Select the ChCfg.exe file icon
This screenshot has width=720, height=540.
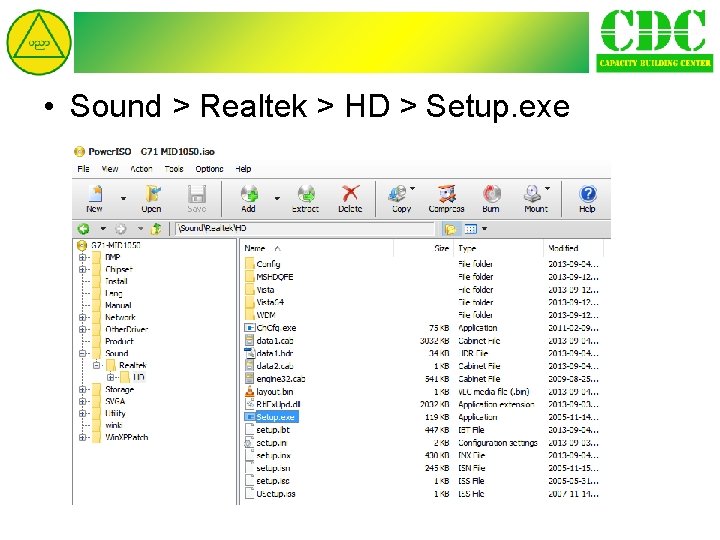249,328
